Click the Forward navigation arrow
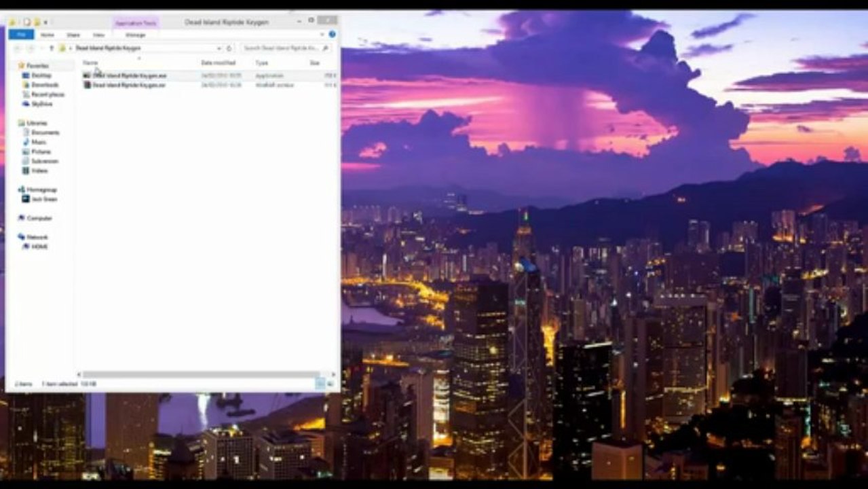Image resolution: width=868 pixels, height=489 pixels. [29, 48]
